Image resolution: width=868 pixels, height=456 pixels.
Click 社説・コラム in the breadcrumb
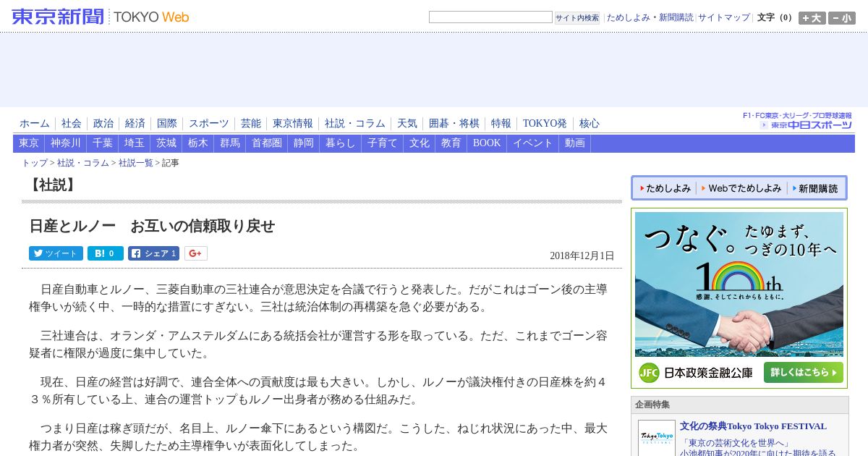pos(83,163)
